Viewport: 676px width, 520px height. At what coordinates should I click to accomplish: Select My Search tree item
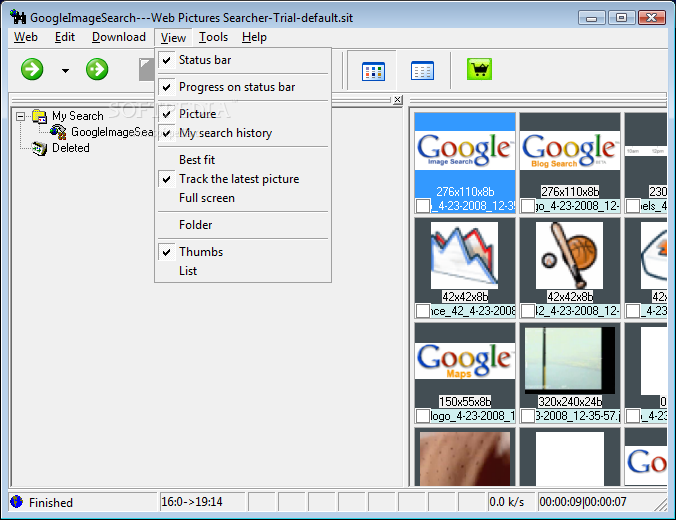pos(78,116)
